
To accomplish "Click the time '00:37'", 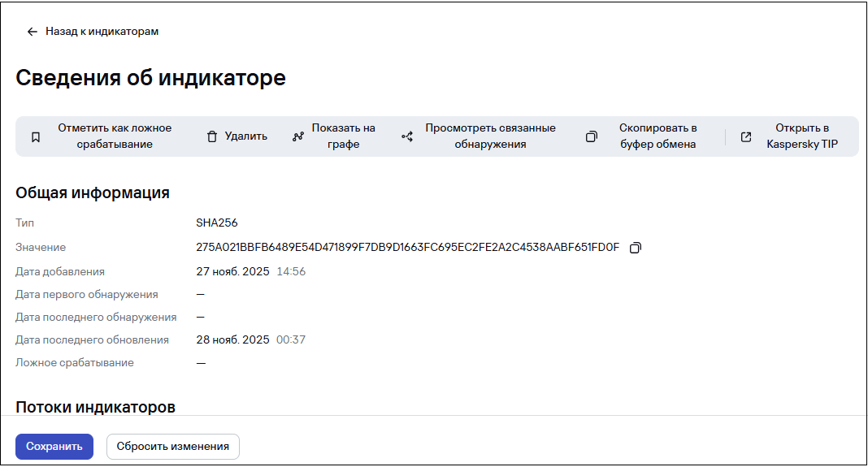I will pyautogui.click(x=291, y=339).
